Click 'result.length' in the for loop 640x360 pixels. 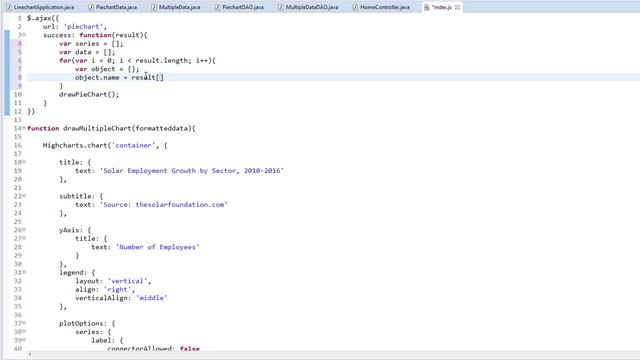tap(161, 60)
